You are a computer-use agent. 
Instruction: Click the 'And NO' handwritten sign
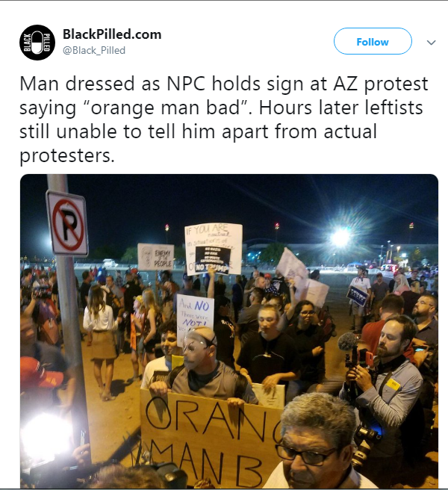[196, 316]
